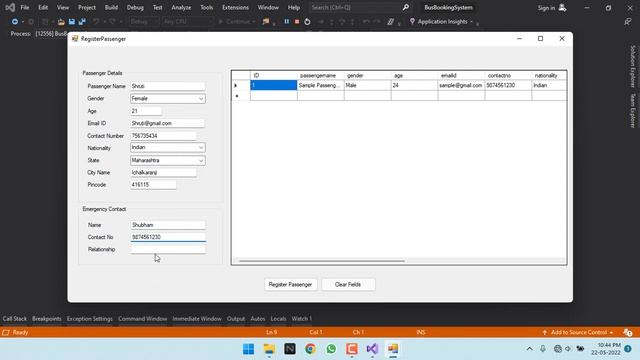Click the Sign in link
The width and height of the screenshot is (640, 360).
click(x=546, y=8)
